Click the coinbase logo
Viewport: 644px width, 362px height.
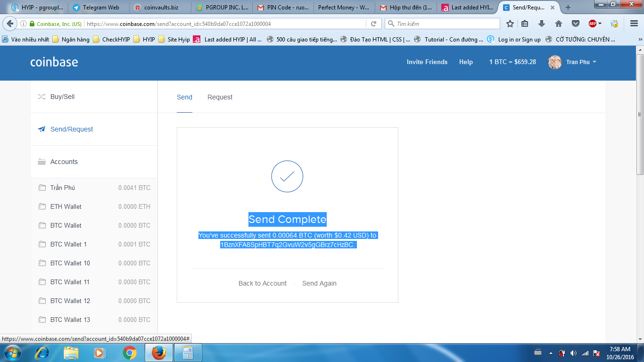click(x=54, y=62)
